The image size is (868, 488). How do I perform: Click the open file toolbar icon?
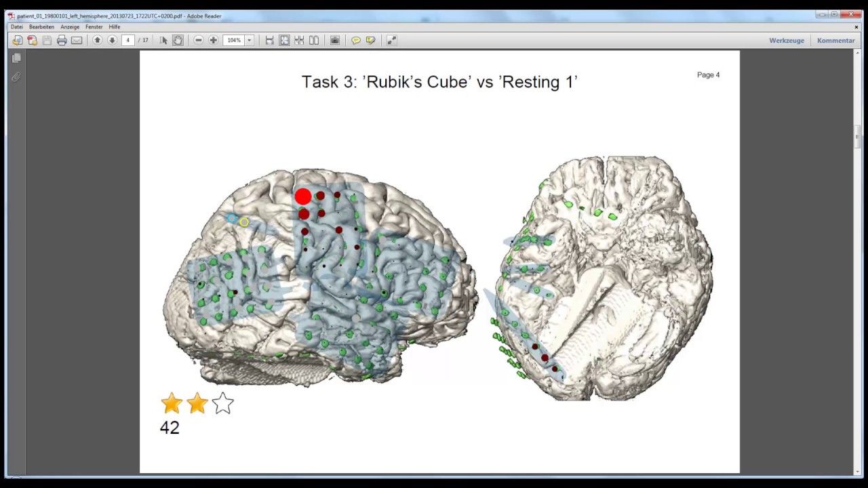[x=17, y=41]
